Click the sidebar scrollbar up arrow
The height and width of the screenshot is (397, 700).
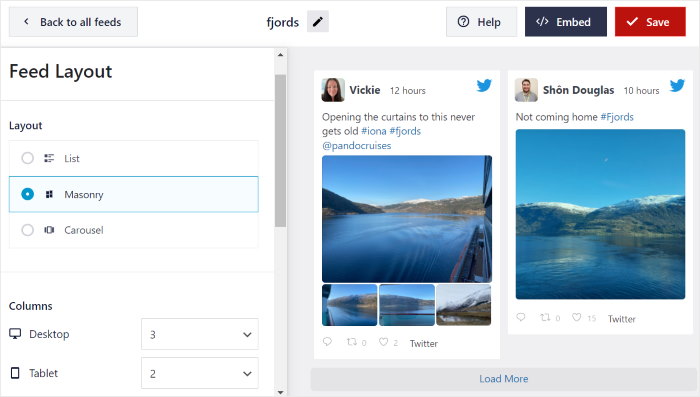click(280, 55)
